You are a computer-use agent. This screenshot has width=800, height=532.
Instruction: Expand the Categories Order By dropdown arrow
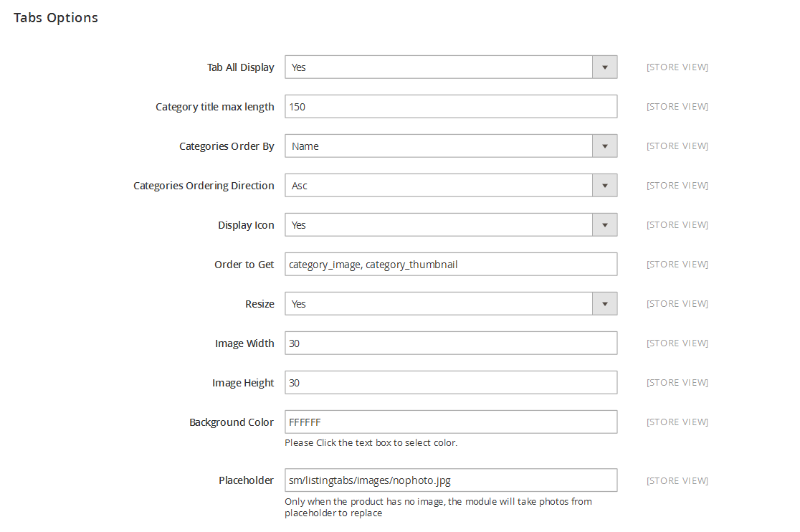point(604,146)
